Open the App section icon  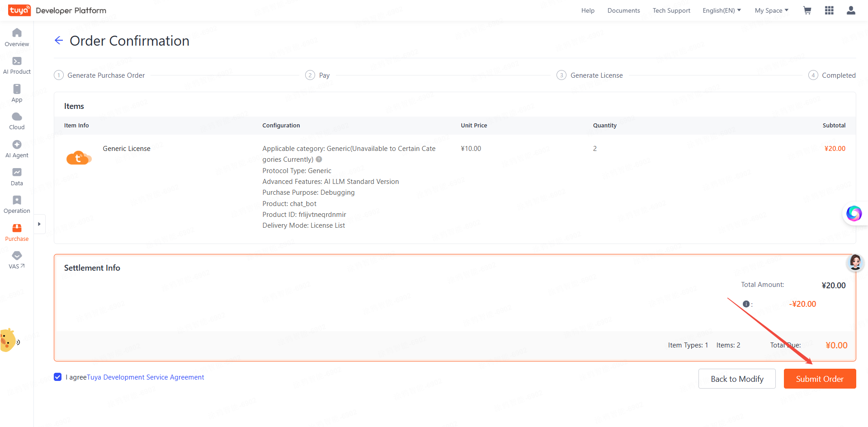point(17,89)
